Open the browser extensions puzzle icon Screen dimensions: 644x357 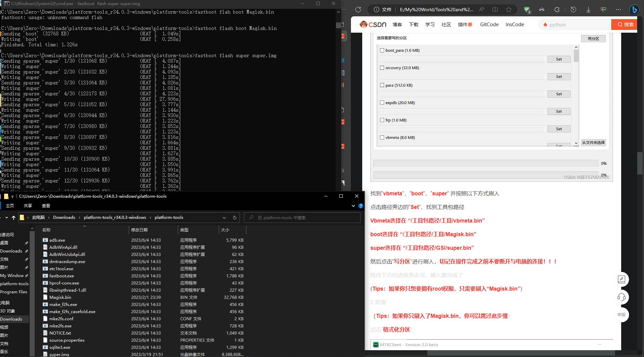pyautogui.click(x=557, y=10)
